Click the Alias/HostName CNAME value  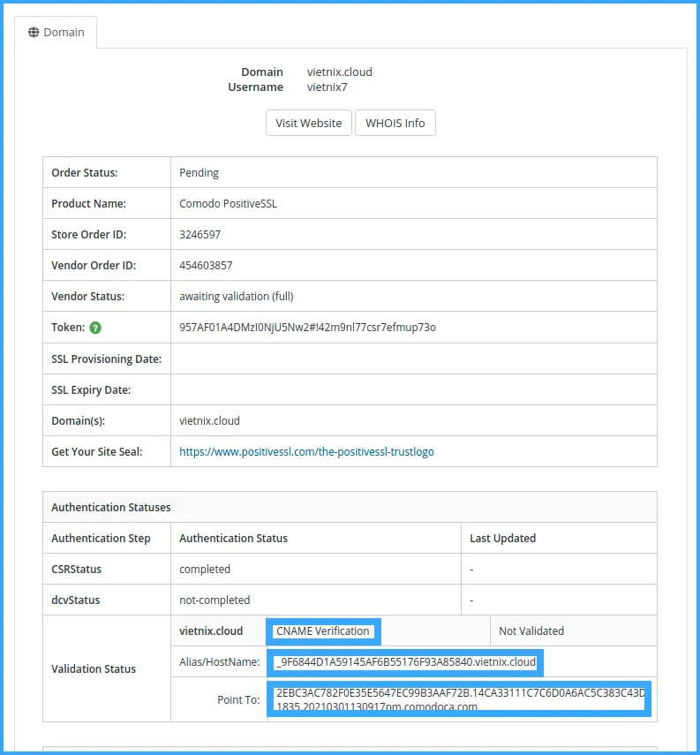pyautogui.click(x=406, y=661)
